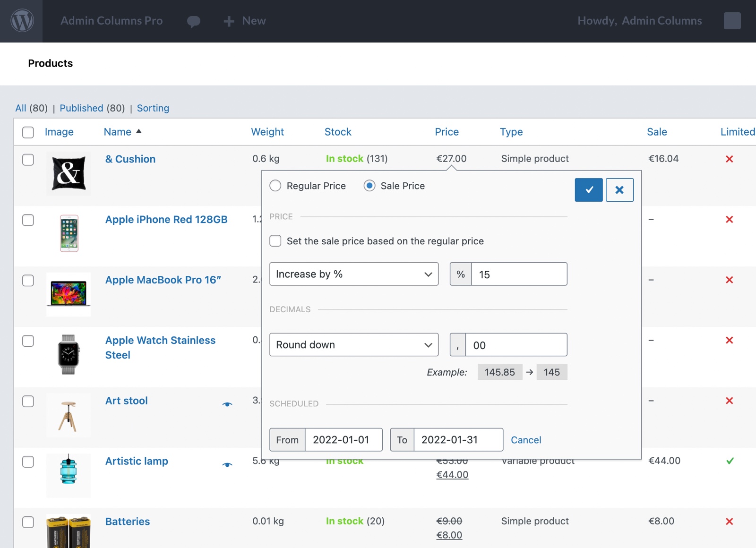The height and width of the screenshot is (548, 756).
Task: Click the decimals field showing 00
Action: coord(516,345)
